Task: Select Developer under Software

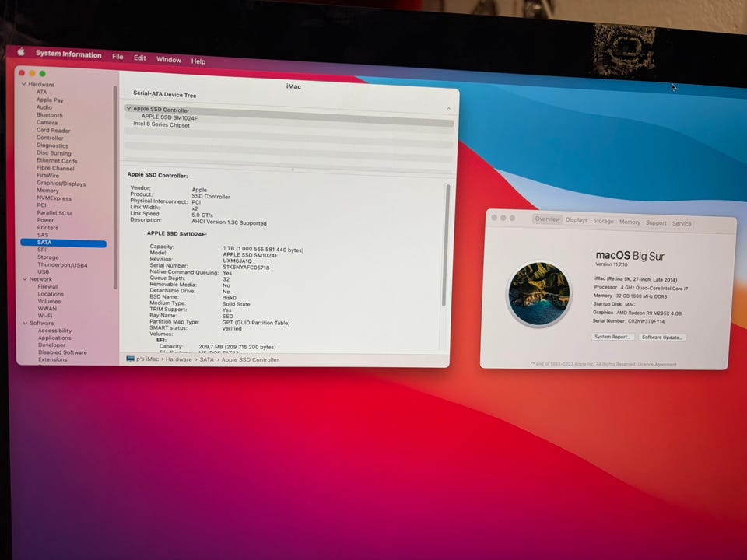Action: (x=52, y=345)
